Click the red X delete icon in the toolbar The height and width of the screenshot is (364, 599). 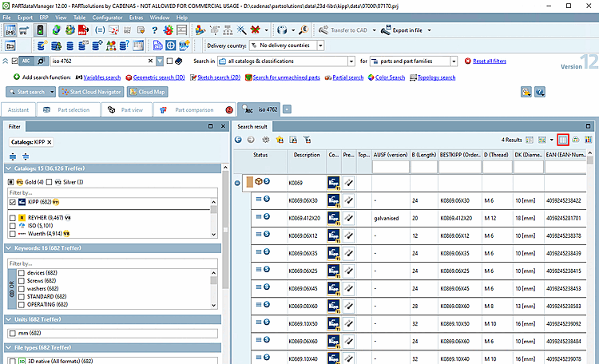coord(256,30)
